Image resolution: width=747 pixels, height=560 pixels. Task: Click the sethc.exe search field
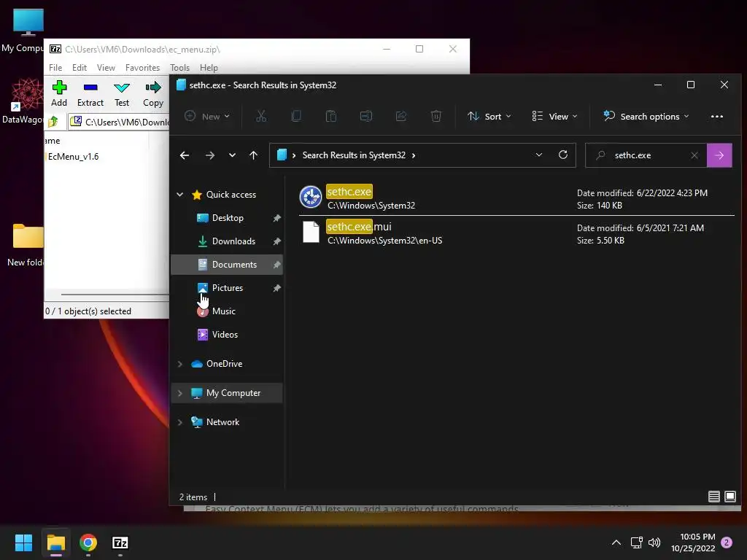pos(648,155)
